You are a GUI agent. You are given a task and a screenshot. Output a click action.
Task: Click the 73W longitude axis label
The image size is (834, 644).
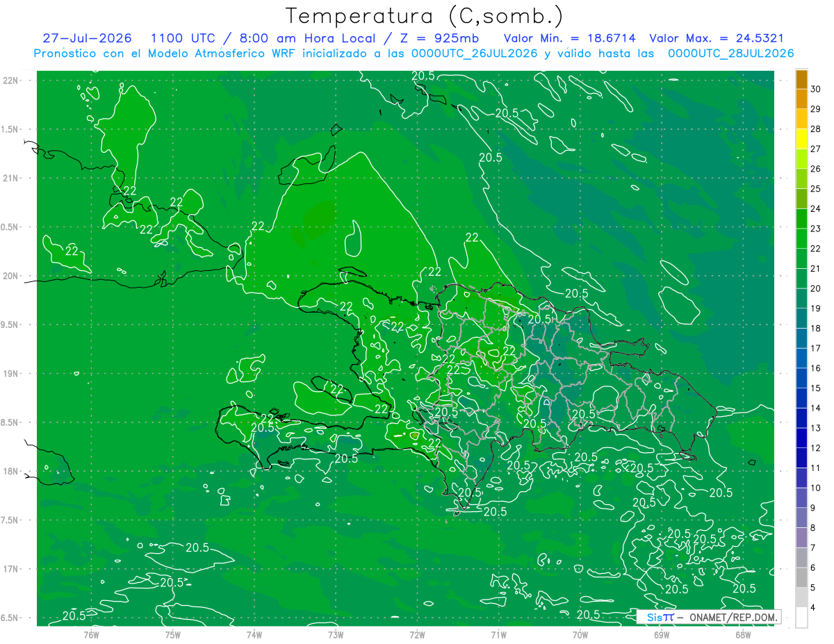(x=335, y=634)
